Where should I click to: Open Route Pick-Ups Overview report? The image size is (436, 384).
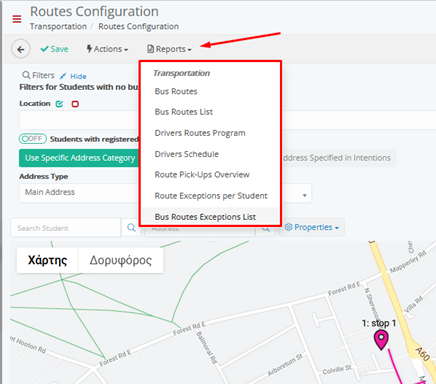202,175
